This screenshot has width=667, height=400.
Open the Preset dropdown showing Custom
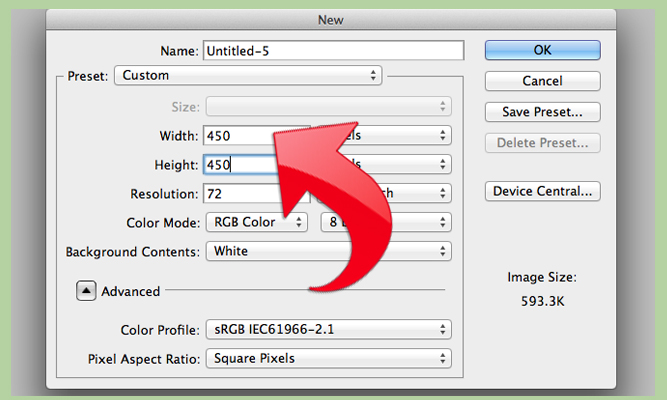248,75
